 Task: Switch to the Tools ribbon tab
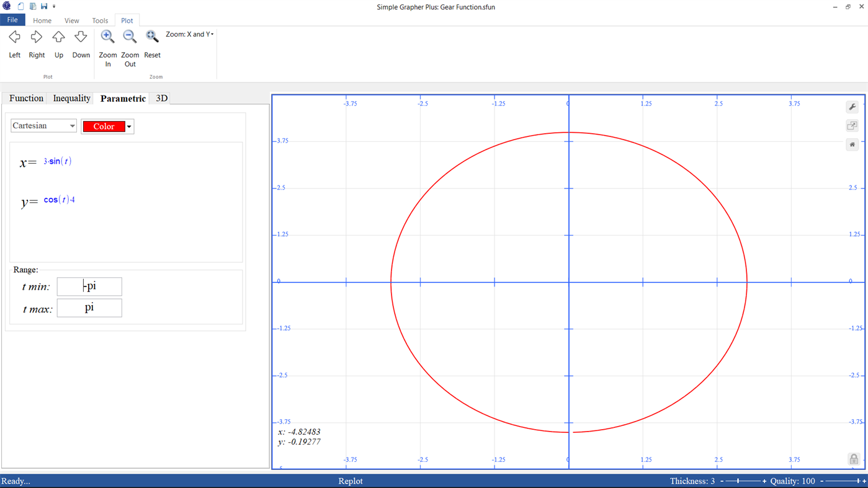[100, 20]
